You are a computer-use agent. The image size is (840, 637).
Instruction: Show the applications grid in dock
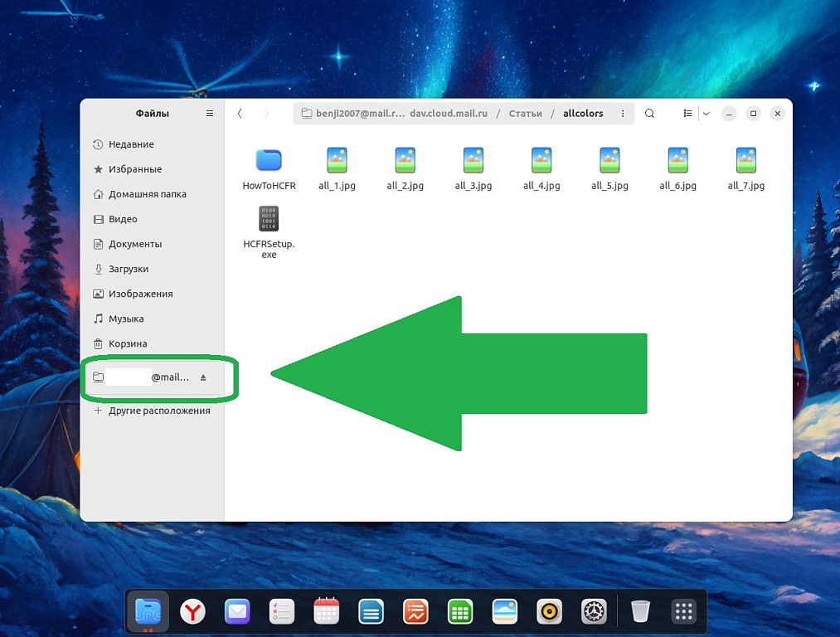click(683, 612)
